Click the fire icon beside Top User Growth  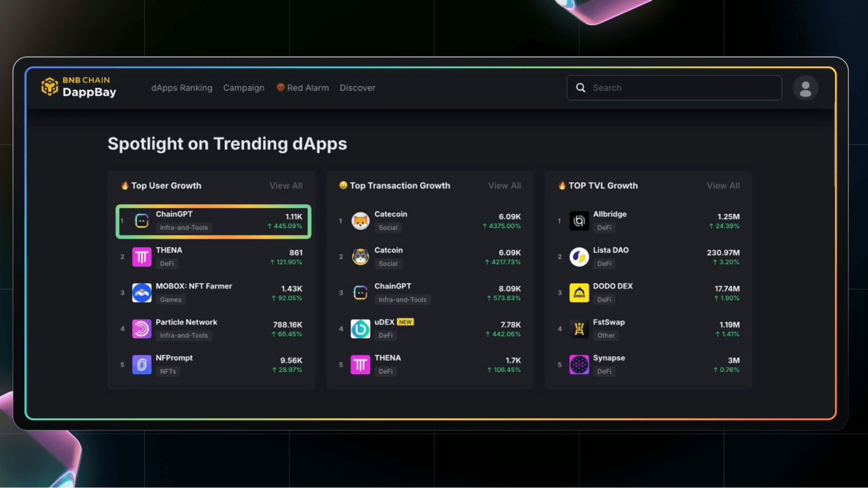(125, 185)
